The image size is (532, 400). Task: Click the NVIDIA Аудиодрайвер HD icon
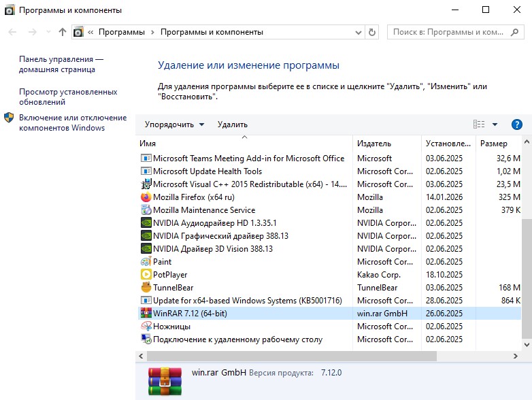point(146,223)
